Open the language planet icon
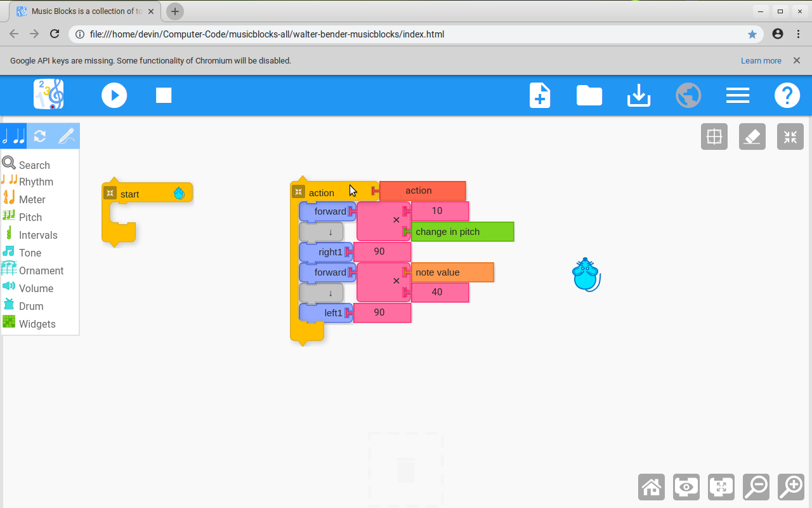The height and width of the screenshot is (508, 812). [x=688, y=95]
